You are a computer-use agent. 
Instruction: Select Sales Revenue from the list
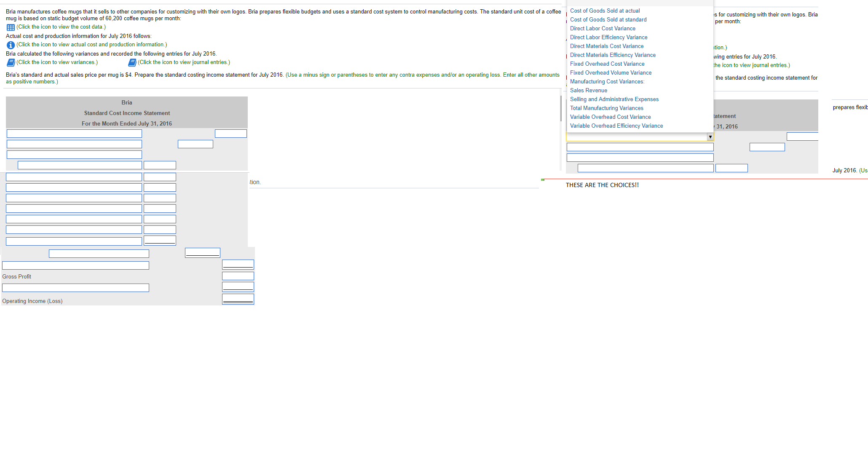588,91
